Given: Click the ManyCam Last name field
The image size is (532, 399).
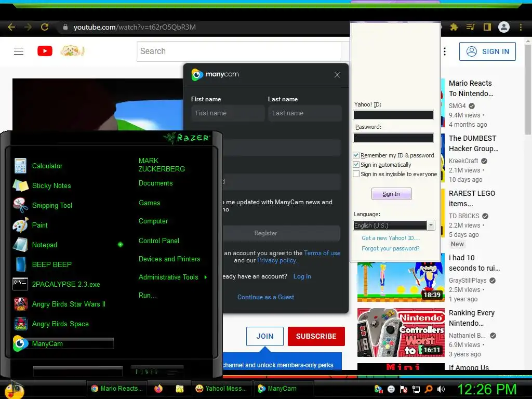Looking at the screenshot, I should click(x=304, y=113).
